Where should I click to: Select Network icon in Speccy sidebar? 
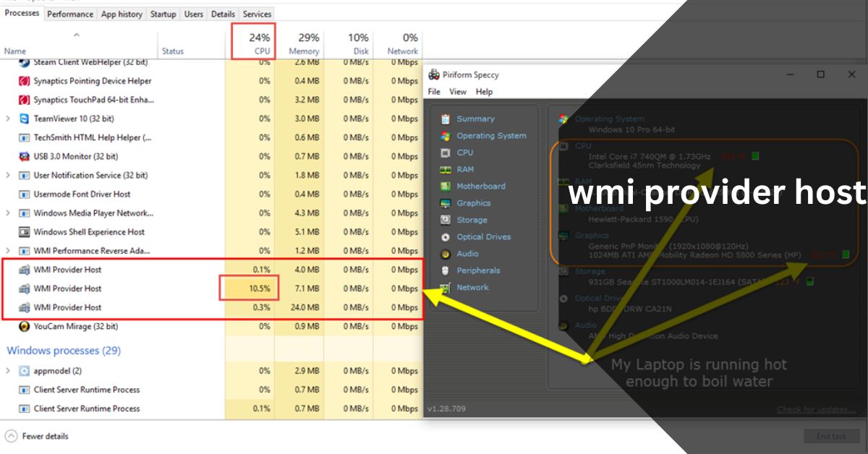[446, 287]
